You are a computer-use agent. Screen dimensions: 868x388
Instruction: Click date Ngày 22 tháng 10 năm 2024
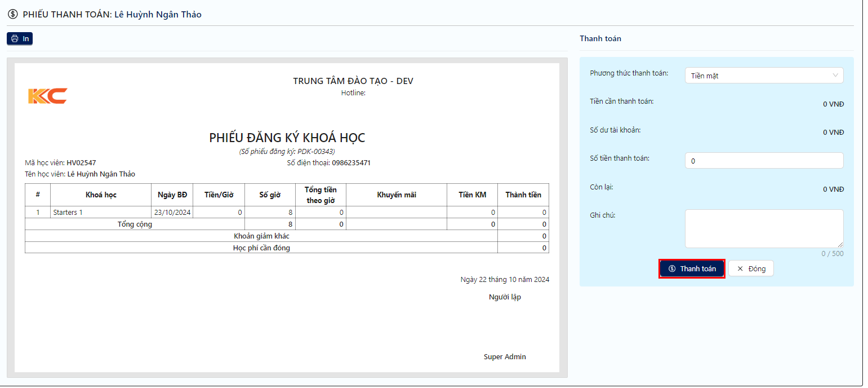pos(505,280)
